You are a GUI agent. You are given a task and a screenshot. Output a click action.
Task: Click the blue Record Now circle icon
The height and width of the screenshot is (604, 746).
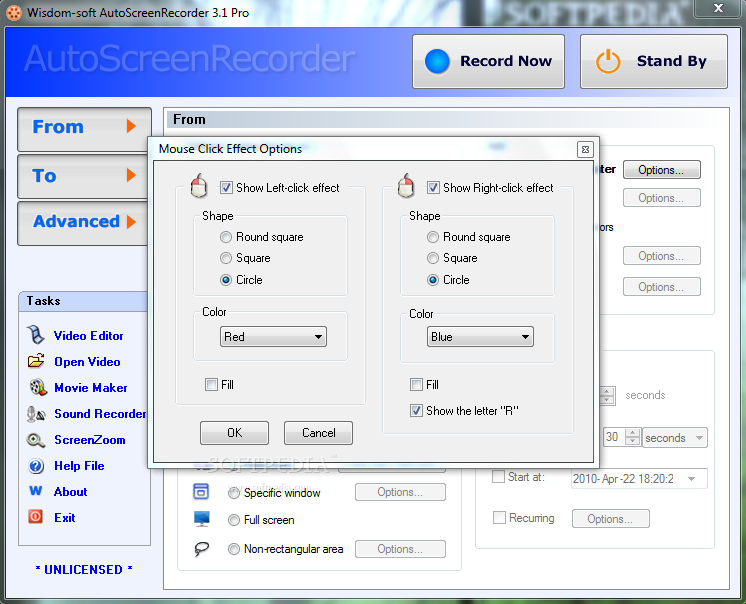click(x=437, y=61)
